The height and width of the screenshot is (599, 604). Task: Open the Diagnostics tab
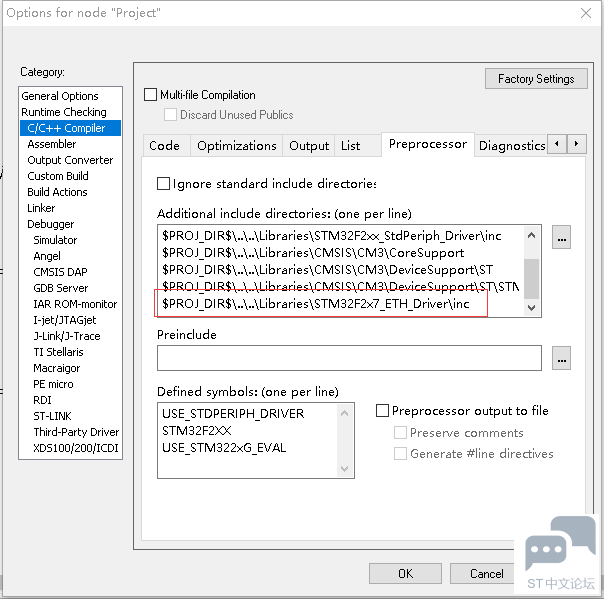511,146
